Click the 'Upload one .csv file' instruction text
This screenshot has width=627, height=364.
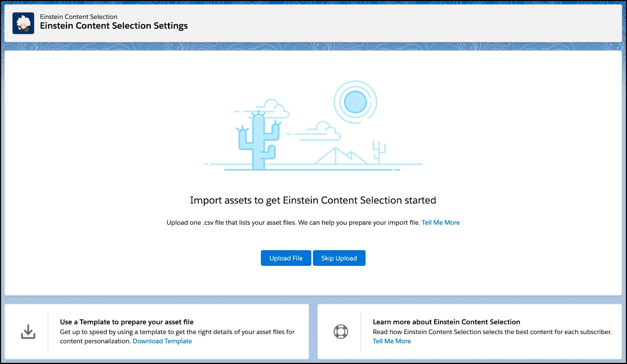point(293,222)
